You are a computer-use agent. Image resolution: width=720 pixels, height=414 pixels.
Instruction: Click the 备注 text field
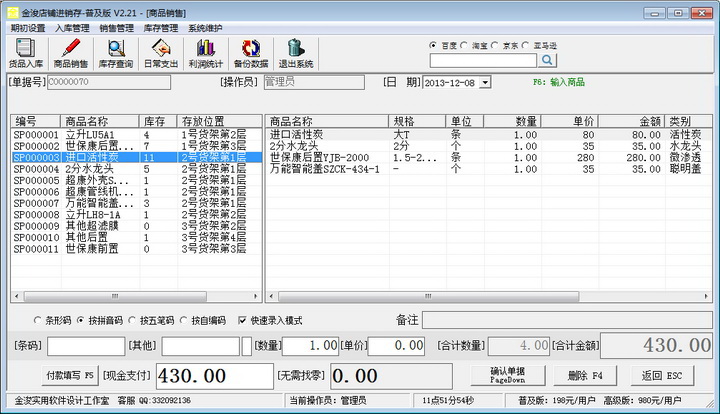coord(568,320)
